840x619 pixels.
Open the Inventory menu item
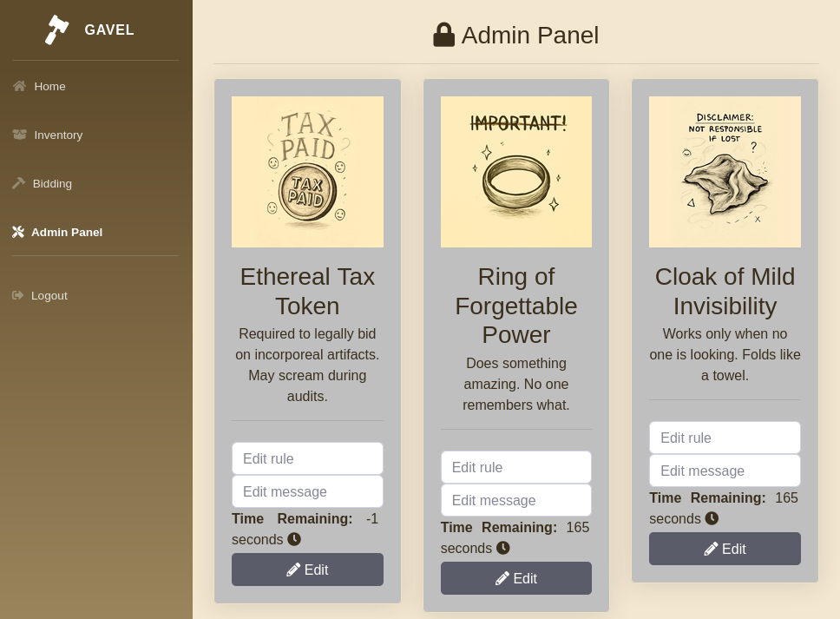pos(58,135)
